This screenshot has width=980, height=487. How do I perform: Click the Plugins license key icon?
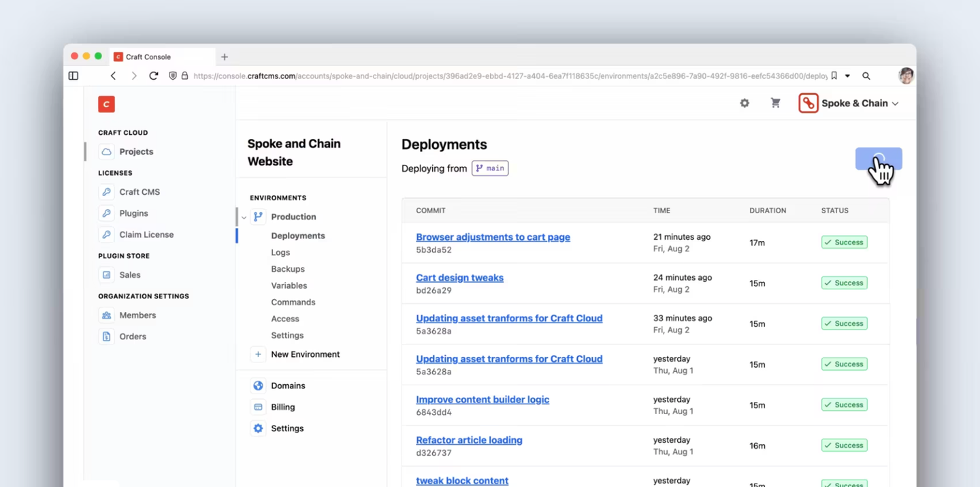(x=106, y=213)
